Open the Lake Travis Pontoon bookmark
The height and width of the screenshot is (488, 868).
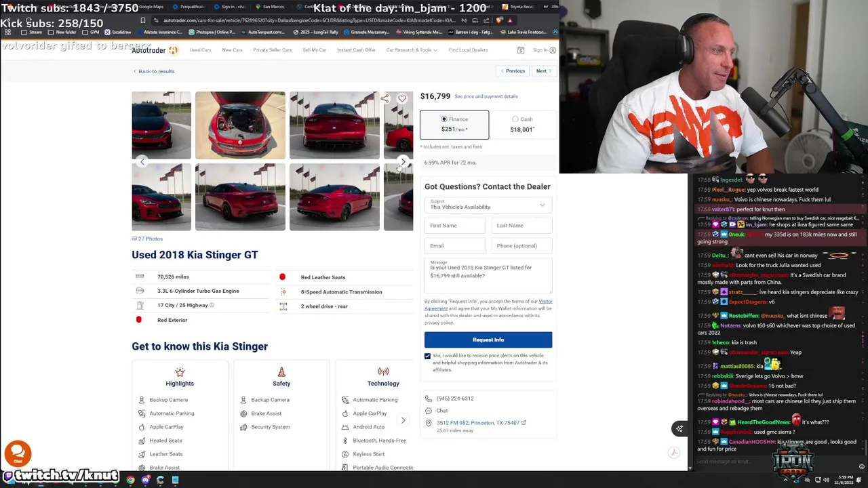(524, 32)
